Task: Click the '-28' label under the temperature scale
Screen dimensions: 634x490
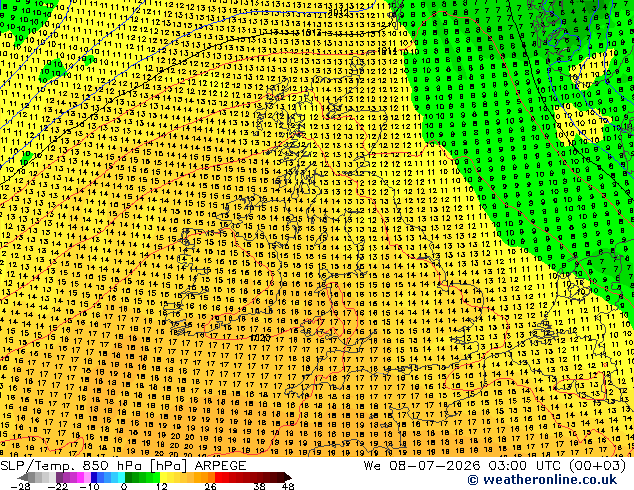Action: pyautogui.click(x=20, y=486)
